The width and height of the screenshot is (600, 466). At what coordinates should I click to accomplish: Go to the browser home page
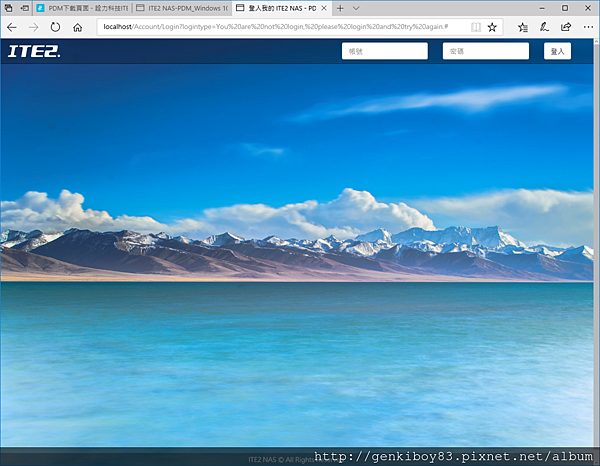coord(78,27)
